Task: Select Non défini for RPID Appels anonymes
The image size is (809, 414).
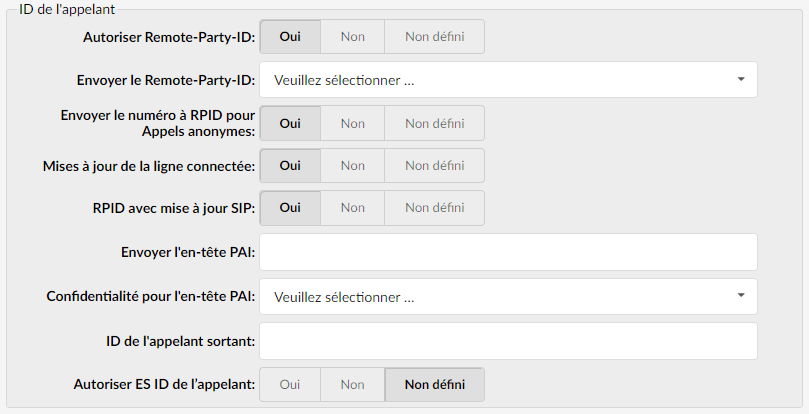Action: pos(434,123)
